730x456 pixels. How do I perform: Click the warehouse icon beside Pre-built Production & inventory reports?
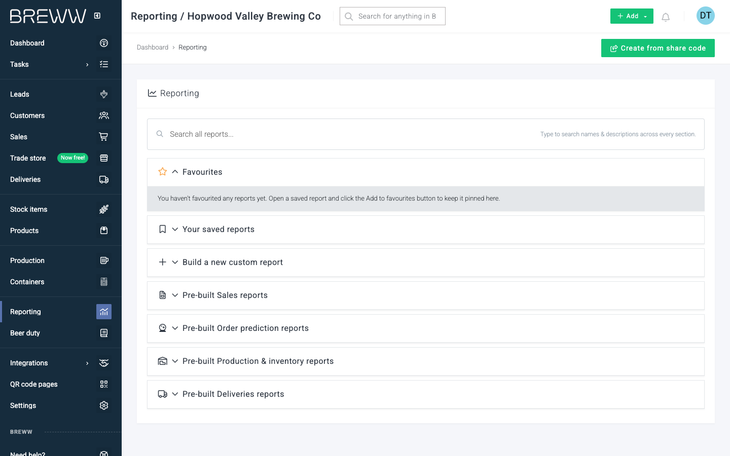[x=162, y=361]
